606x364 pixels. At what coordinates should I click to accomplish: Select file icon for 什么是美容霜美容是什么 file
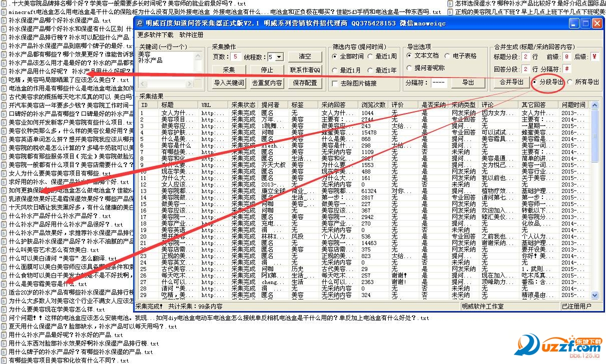(x=4, y=284)
